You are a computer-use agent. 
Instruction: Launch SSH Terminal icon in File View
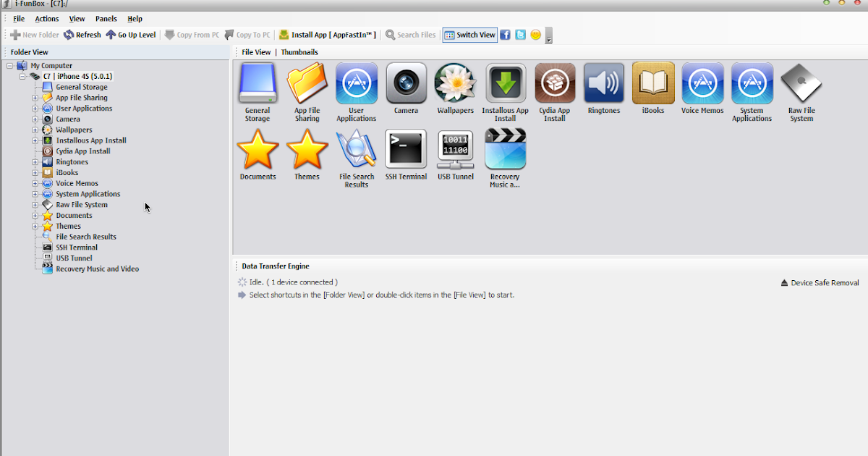407,149
